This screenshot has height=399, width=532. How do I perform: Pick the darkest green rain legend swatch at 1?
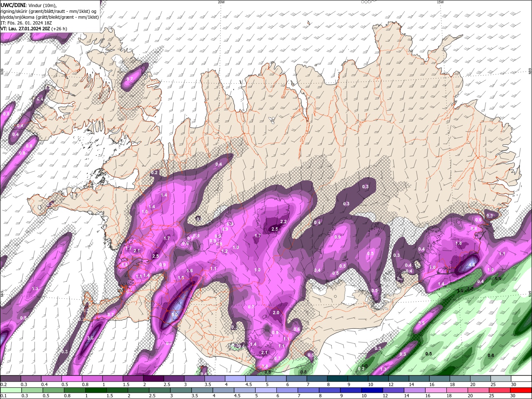point(95,390)
